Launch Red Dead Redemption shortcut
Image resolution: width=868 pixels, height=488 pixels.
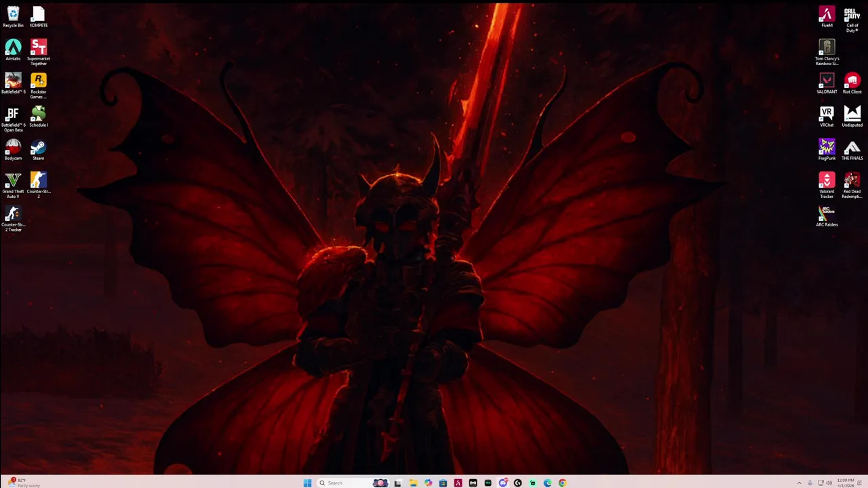[x=852, y=185]
